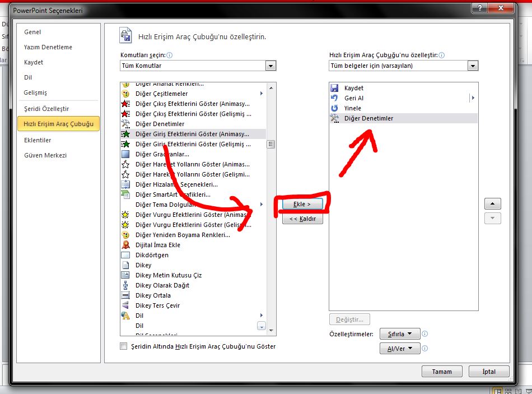Click the Diğer Hizalama Seçenekleri icon
The image size is (532, 394).
[x=125, y=184]
